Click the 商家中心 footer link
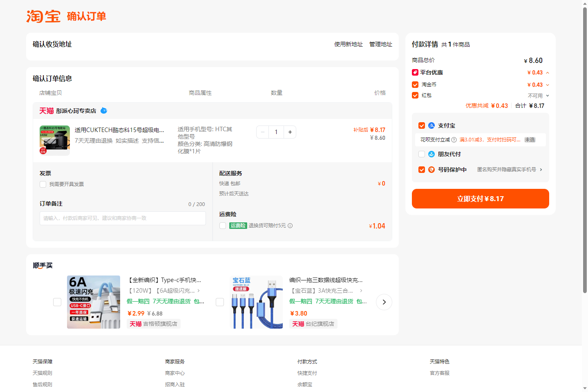The image size is (588, 392). click(175, 373)
